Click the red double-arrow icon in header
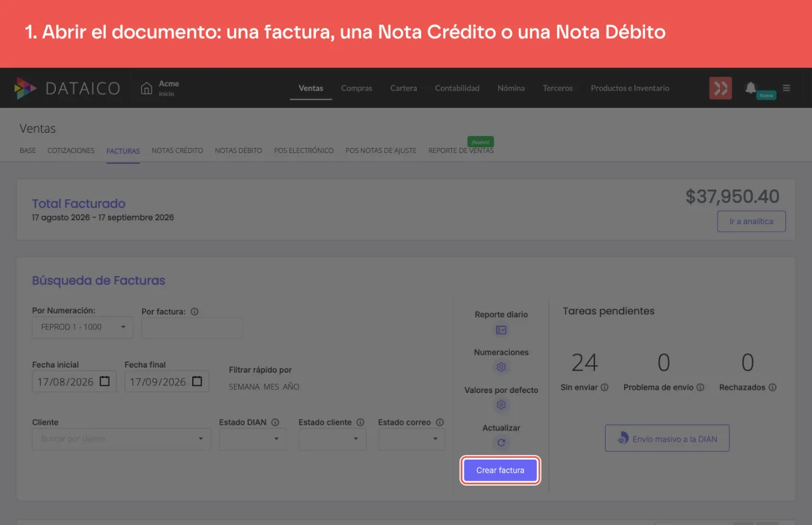Screen dimensions: 812x525 [721, 88]
